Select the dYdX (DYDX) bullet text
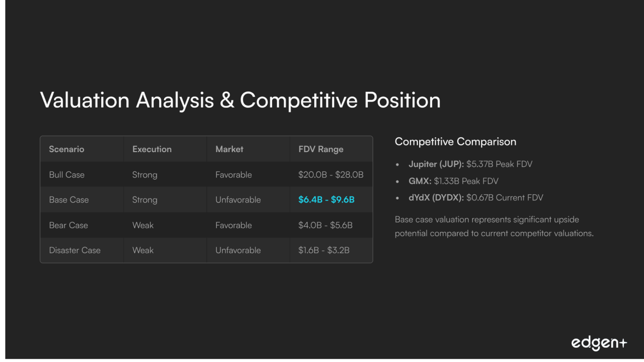The width and height of the screenshot is (644, 362). (476, 198)
